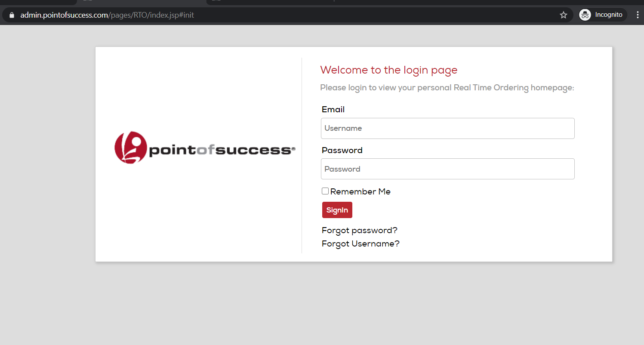This screenshot has height=345, width=644.
Task: Open the Forgot password? link
Action: [360, 231]
